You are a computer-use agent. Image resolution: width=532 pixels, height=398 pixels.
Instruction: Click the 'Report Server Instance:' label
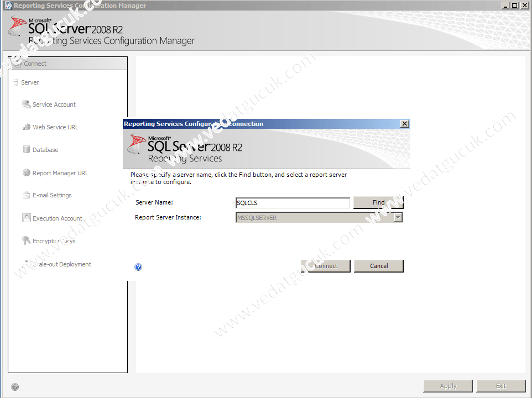point(168,217)
